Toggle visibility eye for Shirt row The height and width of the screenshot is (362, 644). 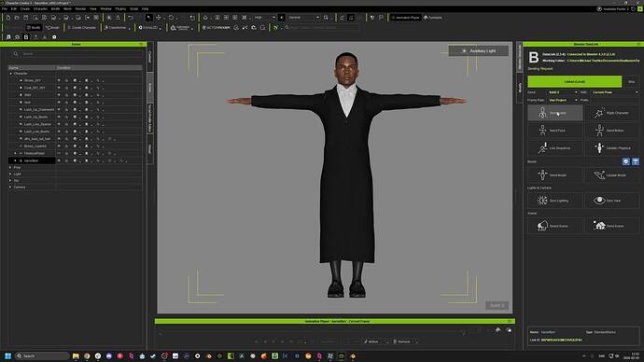pyautogui.click(x=59, y=95)
